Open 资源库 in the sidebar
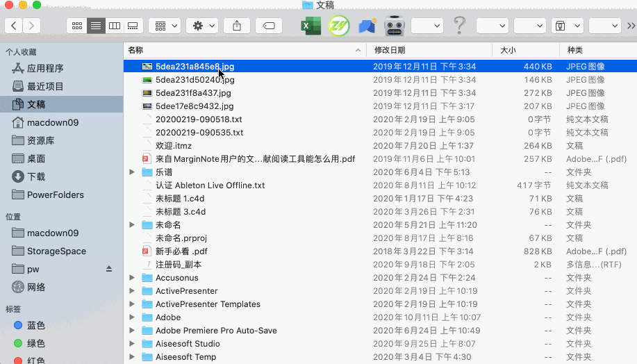 62,140
